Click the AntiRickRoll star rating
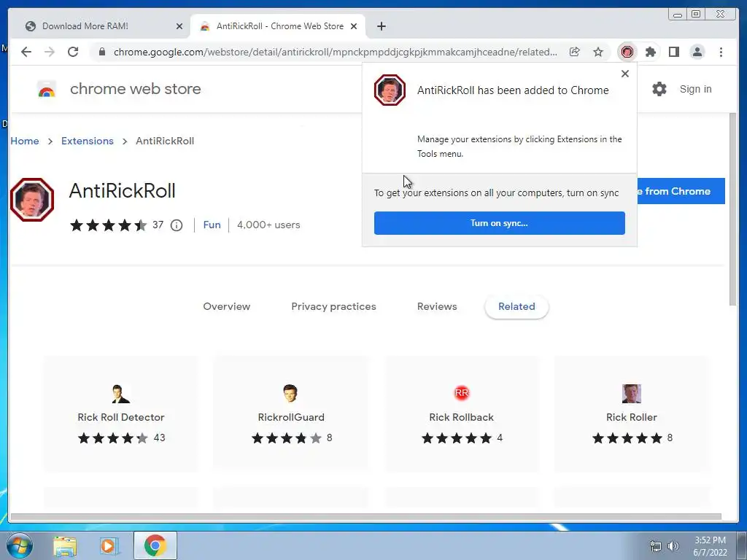 click(x=109, y=225)
